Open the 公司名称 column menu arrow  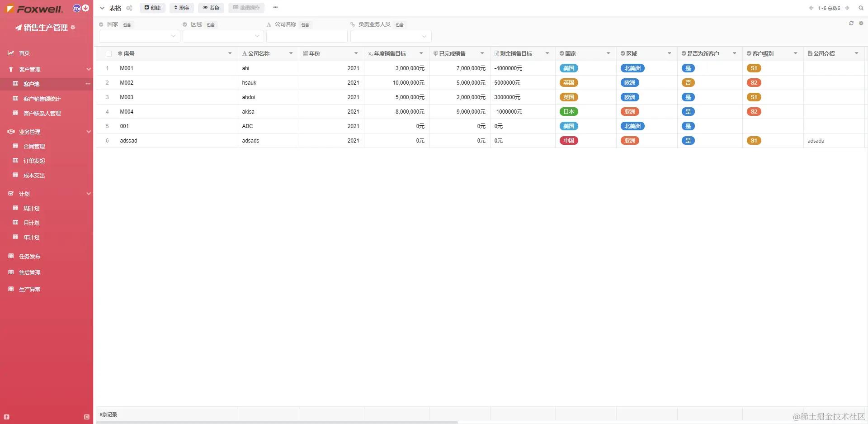291,53
